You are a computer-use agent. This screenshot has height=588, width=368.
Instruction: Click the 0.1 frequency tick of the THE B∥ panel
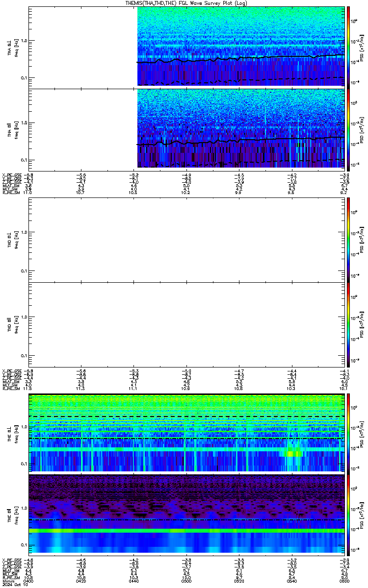(x=24, y=544)
